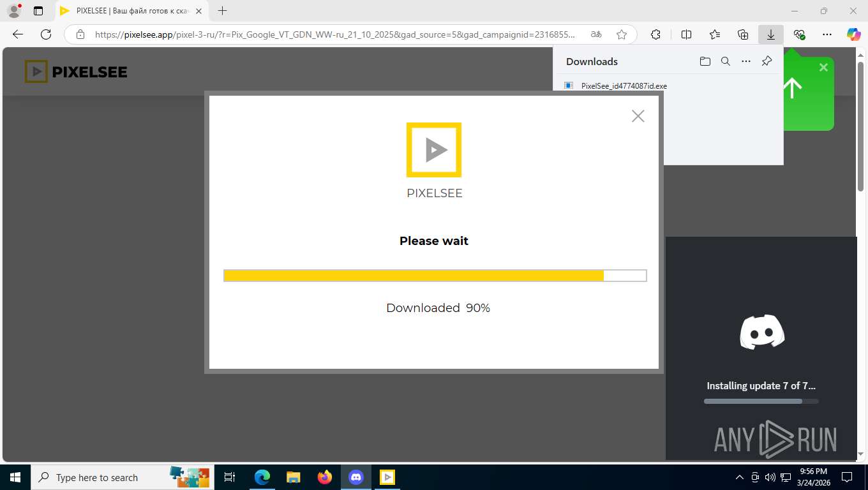Open downloads folder icon in Downloads panel
This screenshot has width=868, height=490.
click(x=705, y=61)
